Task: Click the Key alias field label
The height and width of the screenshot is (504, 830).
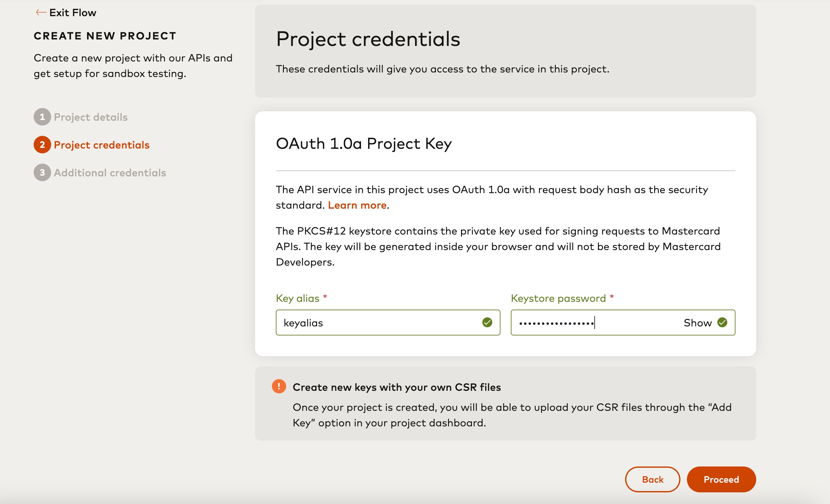Action: tap(297, 298)
